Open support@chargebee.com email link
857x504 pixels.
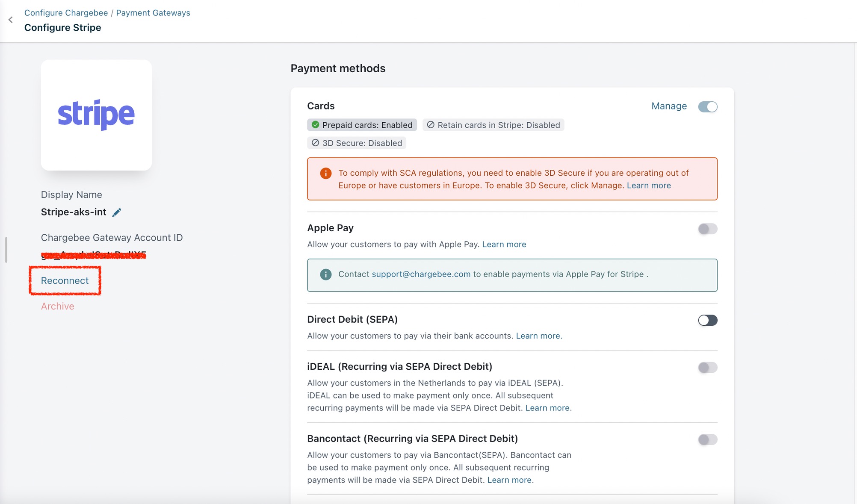[421, 274]
